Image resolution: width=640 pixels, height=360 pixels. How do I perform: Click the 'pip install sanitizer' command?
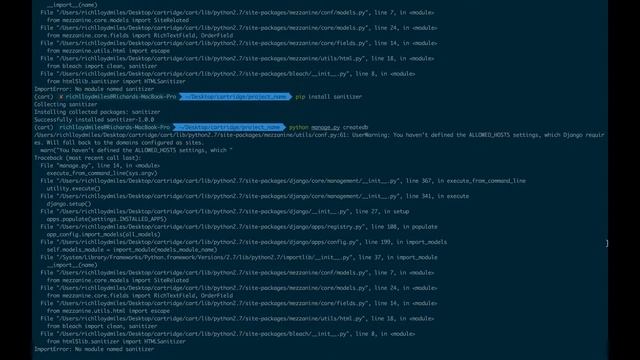(329, 97)
